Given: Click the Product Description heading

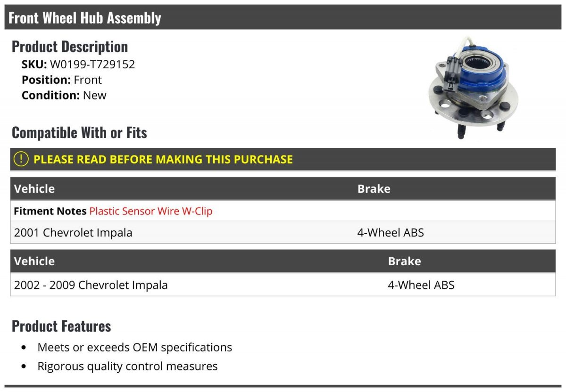Looking at the screenshot, I should click(70, 47).
